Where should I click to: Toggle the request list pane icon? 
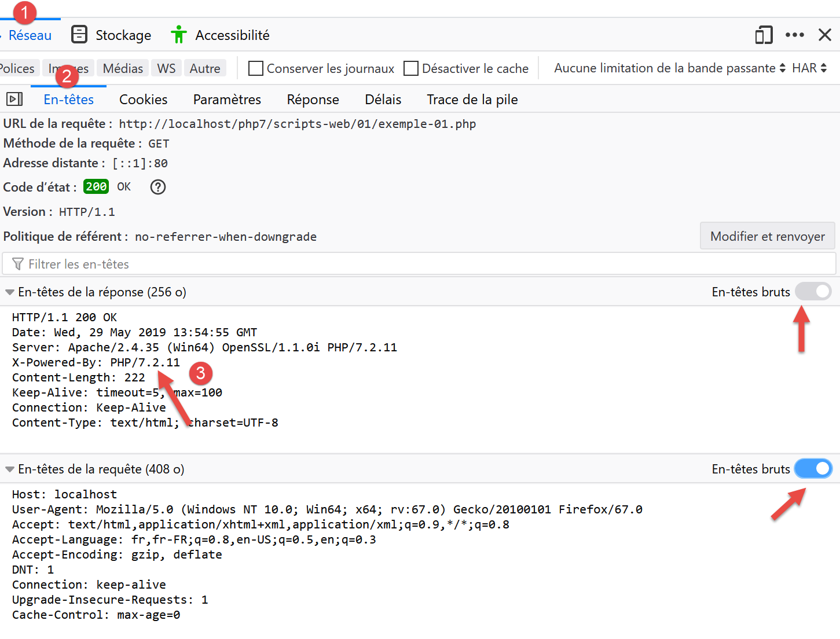point(14,99)
